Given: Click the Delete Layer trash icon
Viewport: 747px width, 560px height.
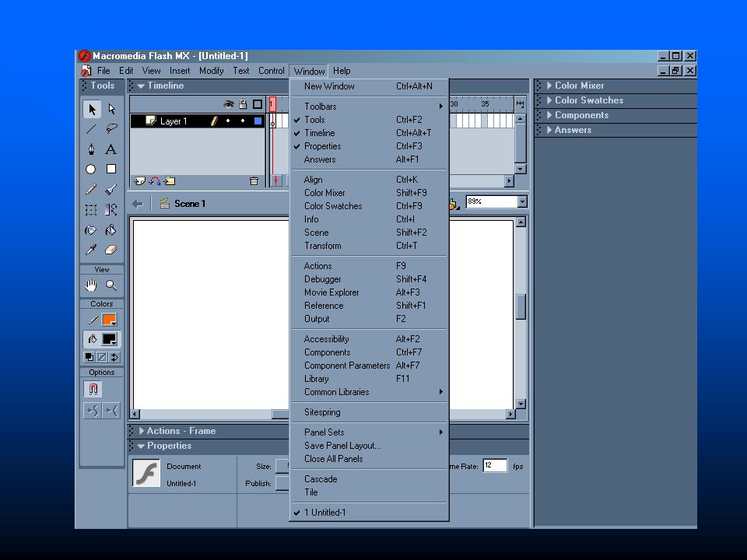Looking at the screenshot, I should [254, 181].
